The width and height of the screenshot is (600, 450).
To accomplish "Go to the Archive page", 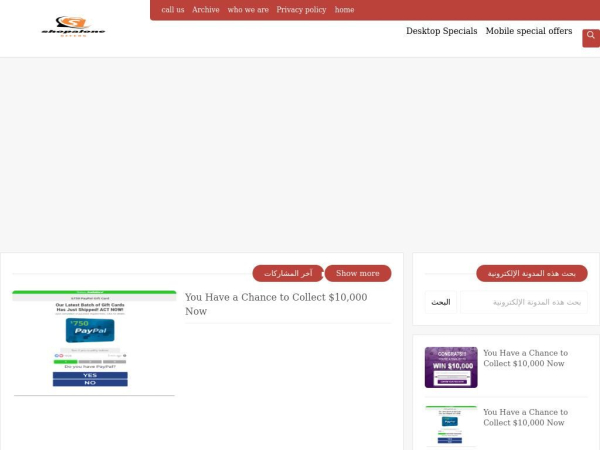I will tap(206, 10).
